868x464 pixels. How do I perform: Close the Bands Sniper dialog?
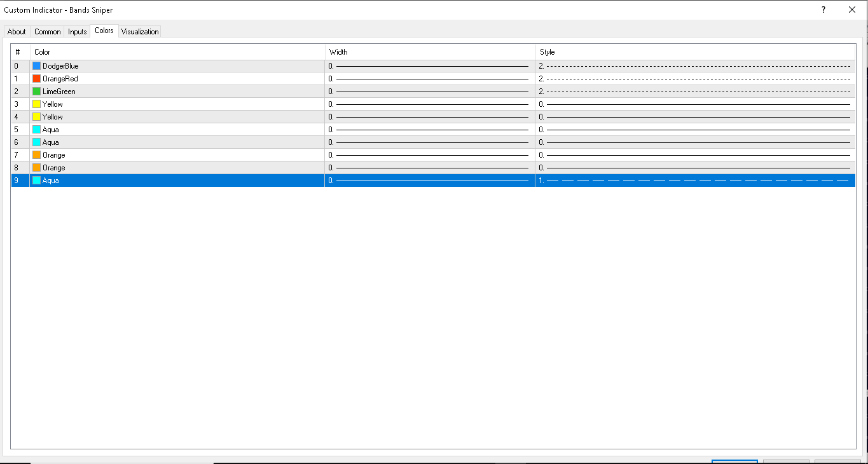click(852, 10)
